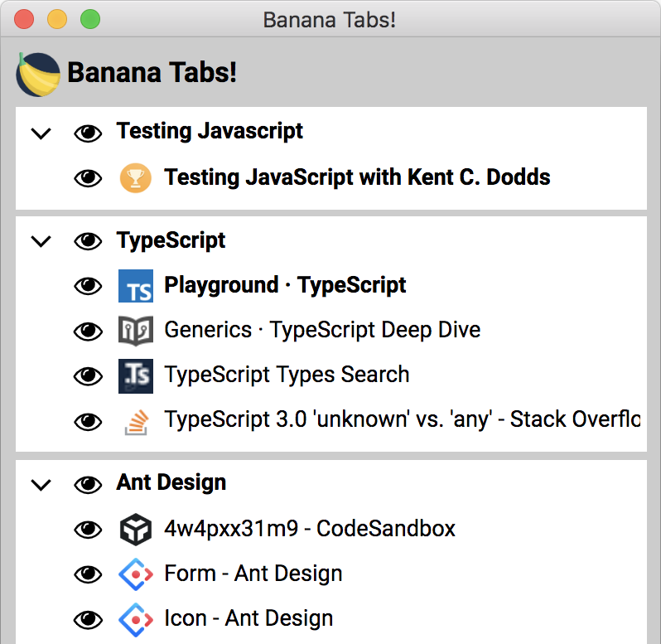
Task: Open Testing JavaScript with Kent C. Dodds
Action: [357, 177]
